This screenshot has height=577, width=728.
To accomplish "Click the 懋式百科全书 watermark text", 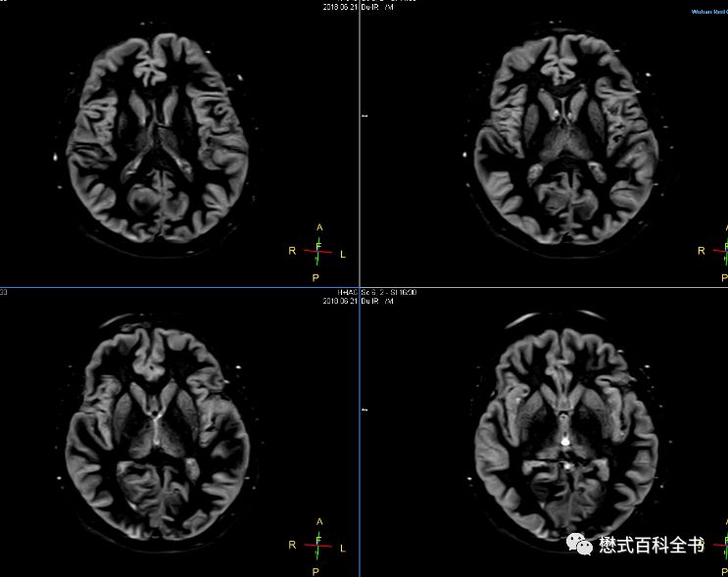I will [653, 545].
